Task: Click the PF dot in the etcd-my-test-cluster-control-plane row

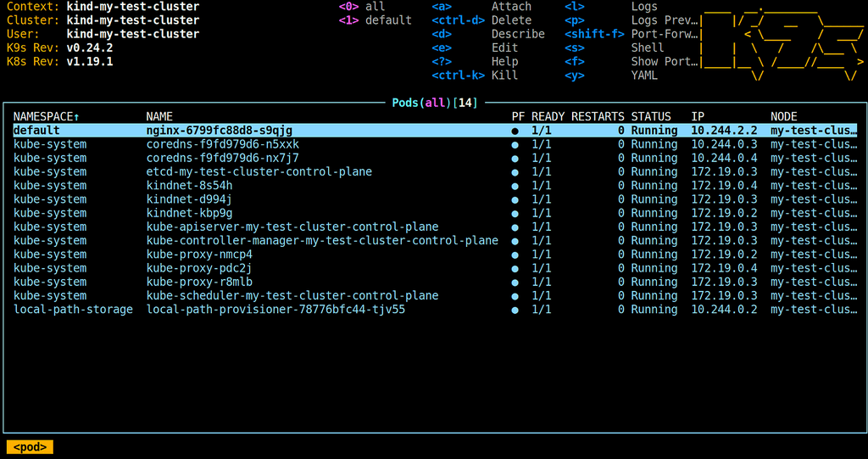Action: click(x=515, y=172)
